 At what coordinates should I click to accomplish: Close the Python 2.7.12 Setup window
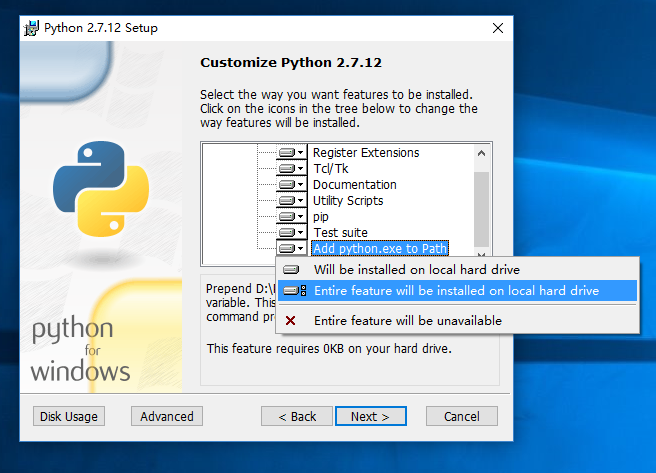pyautogui.click(x=498, y=28)
